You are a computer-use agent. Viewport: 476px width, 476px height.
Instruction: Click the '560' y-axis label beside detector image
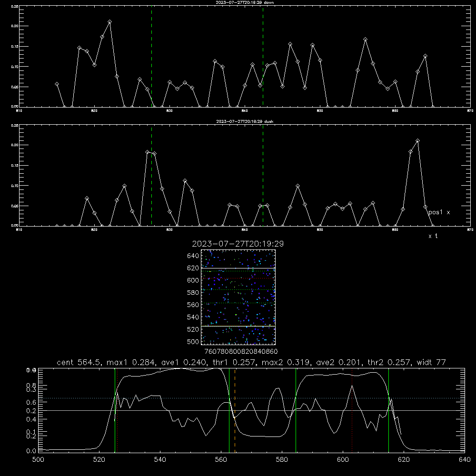[x=193, y=305]
